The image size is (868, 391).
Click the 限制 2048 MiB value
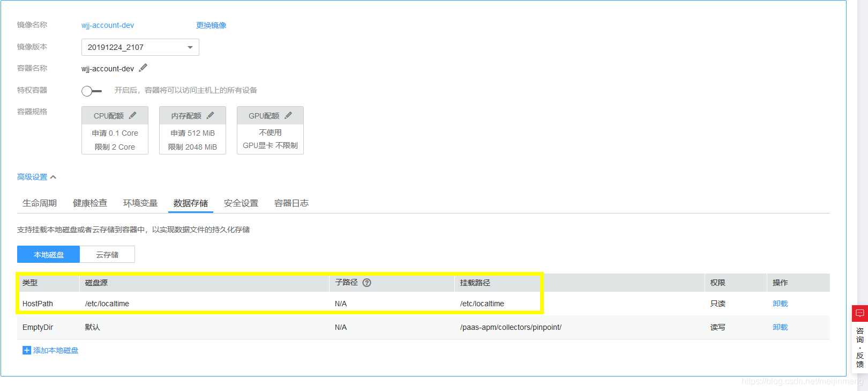192,147
